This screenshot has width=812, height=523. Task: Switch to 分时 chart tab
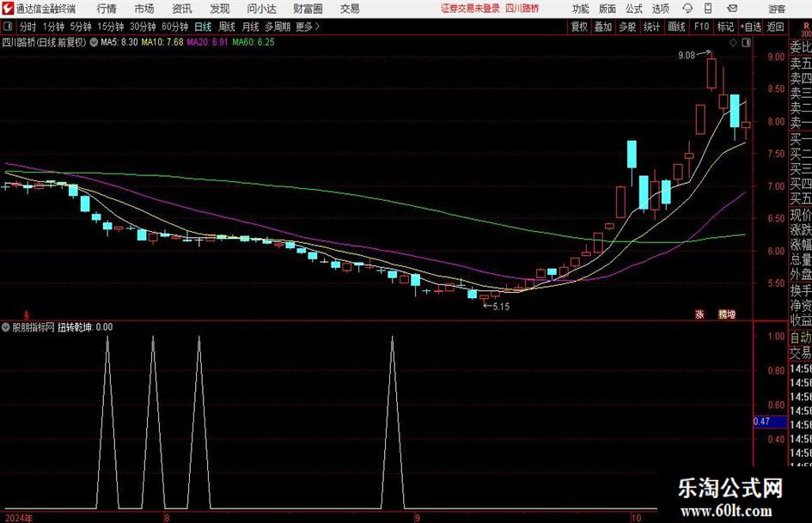tap(28, 27)
